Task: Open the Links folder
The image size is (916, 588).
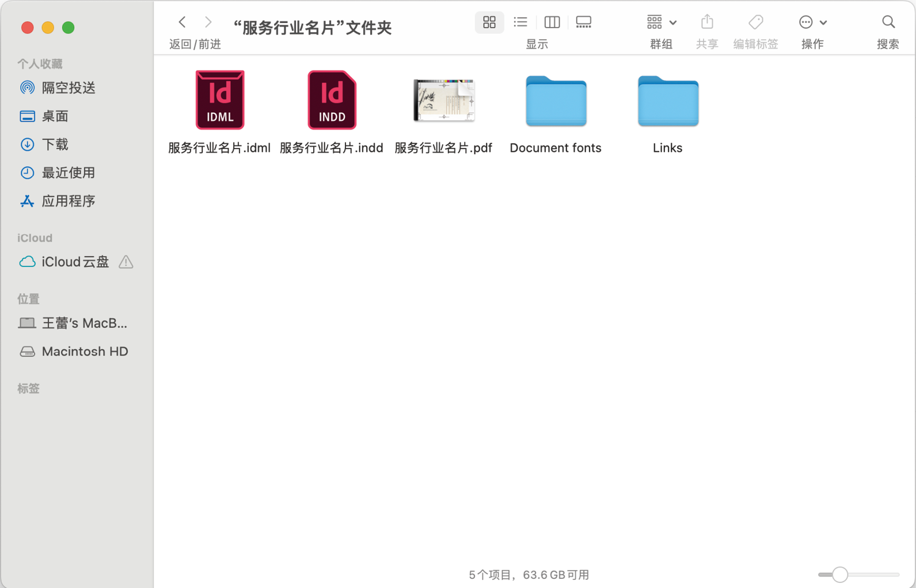Action: tap(667, 102)
